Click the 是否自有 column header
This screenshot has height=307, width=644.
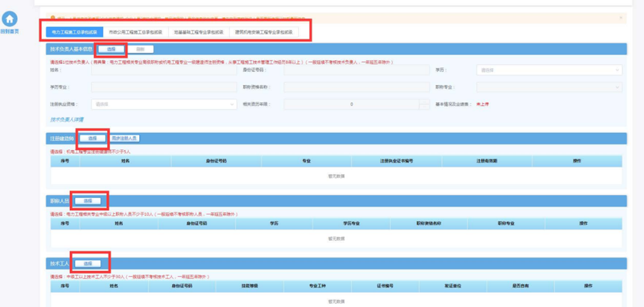point(520,286)
